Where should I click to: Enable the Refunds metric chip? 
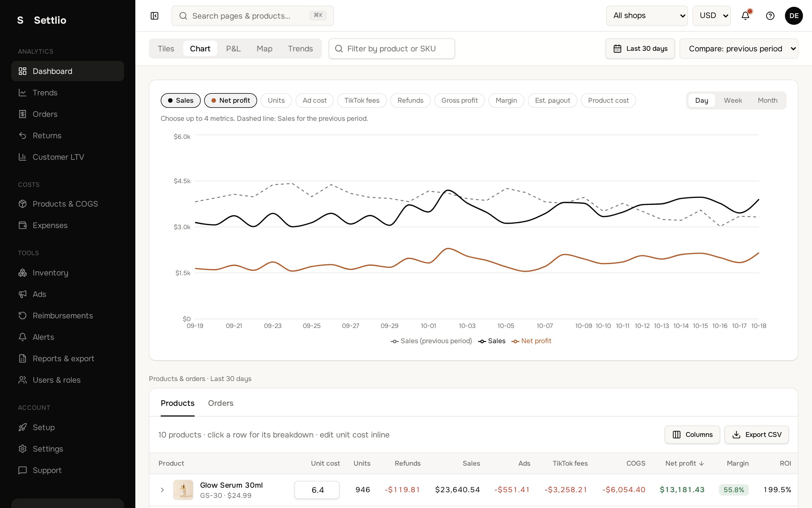(410, 100)
